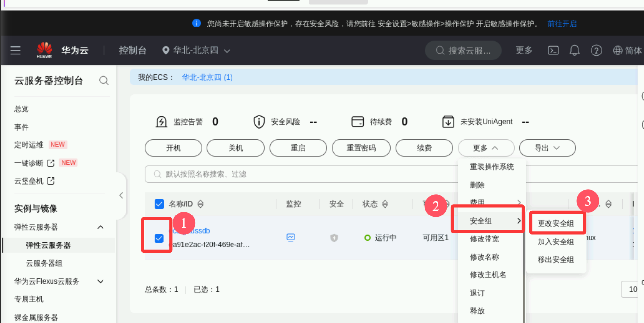Open 裸金属服务器 in the sidebar
The image size is (644, 323).
(x=36, y=317)
